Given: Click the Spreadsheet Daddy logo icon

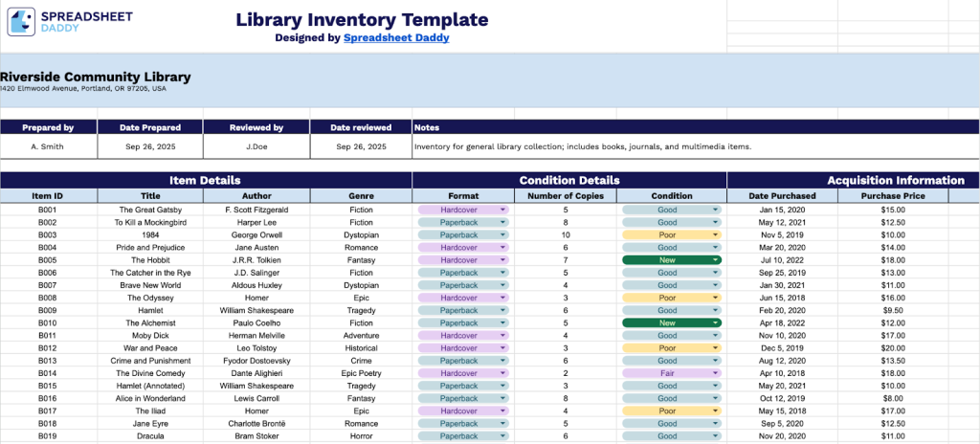Looking at the screenshot, I should tap(21, 23).
